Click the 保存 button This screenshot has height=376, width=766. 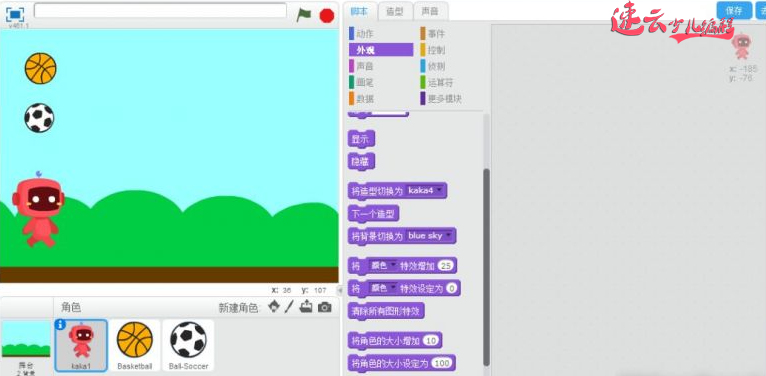[x=734, y=10]
